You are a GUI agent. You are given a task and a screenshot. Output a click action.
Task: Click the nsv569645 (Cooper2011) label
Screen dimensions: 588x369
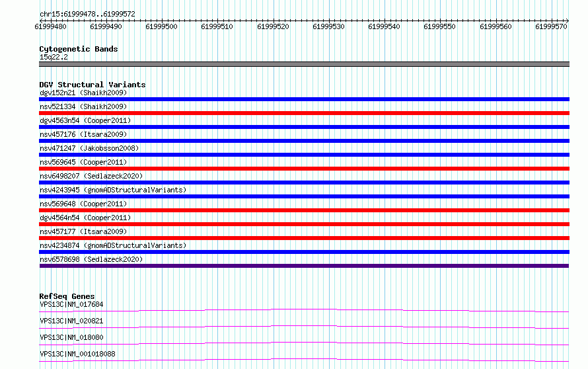click(83, 162)
